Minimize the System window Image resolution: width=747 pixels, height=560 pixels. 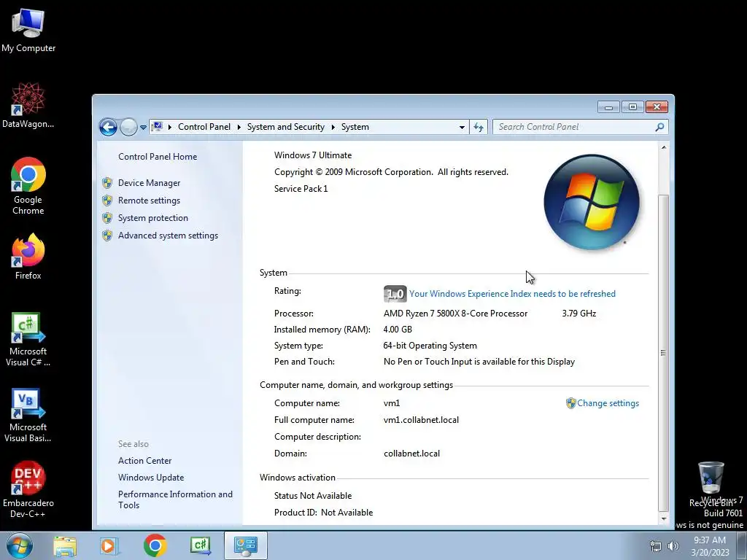click(608, 106)
